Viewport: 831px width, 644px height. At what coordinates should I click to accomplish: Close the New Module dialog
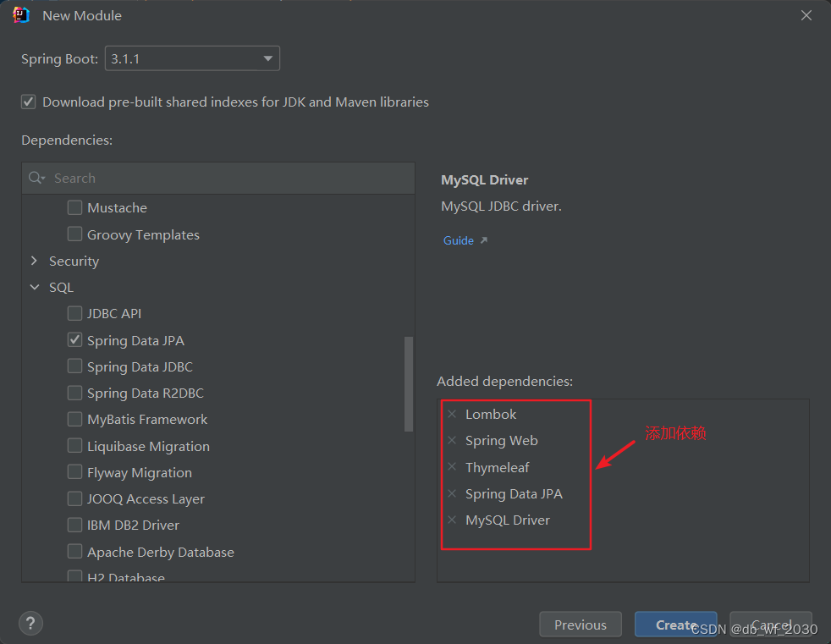click(x=806, y=15)
